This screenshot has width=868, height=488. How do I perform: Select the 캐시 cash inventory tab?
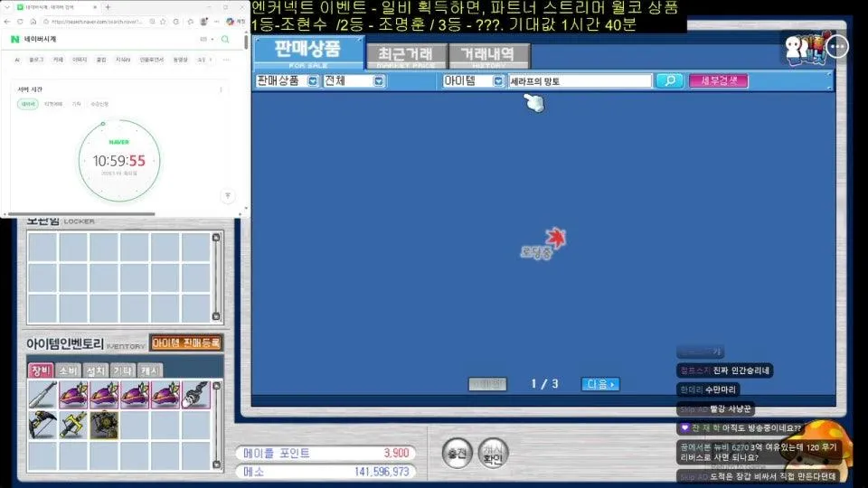[x=149, y=371]
